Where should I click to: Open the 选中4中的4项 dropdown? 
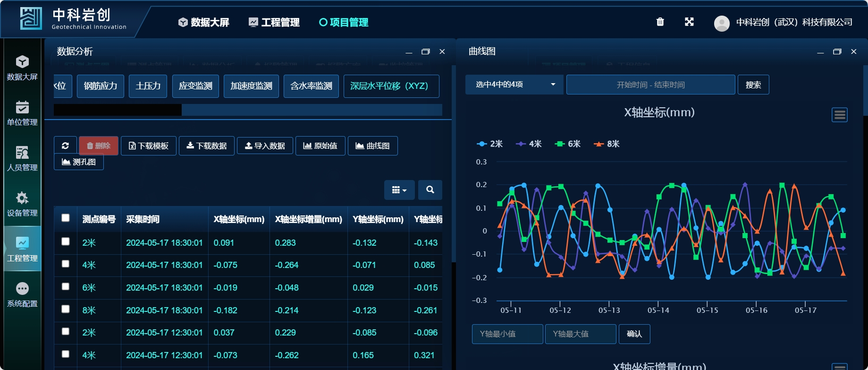click(514, 85)
